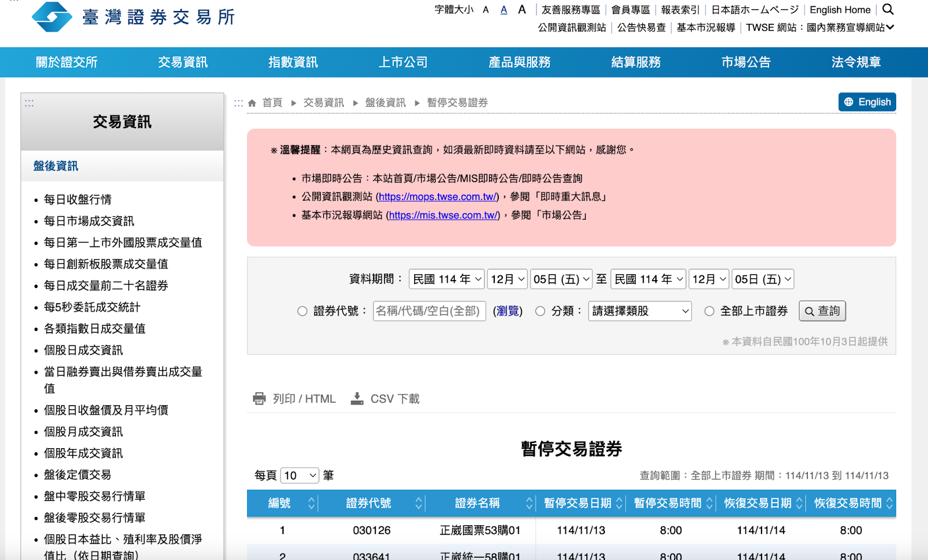
Task: Click the 查詢 search button
Action: (x=822, y=311)
